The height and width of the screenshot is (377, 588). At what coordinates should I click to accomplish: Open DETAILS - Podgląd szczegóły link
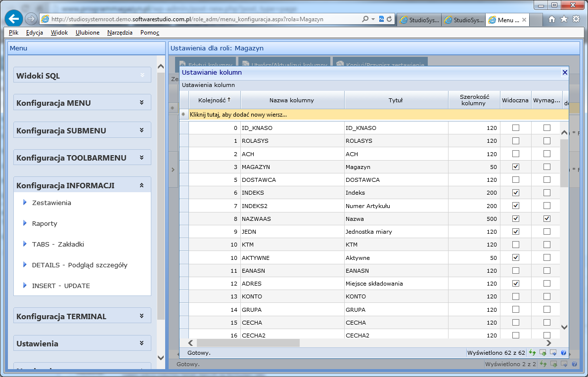[80, 265]
